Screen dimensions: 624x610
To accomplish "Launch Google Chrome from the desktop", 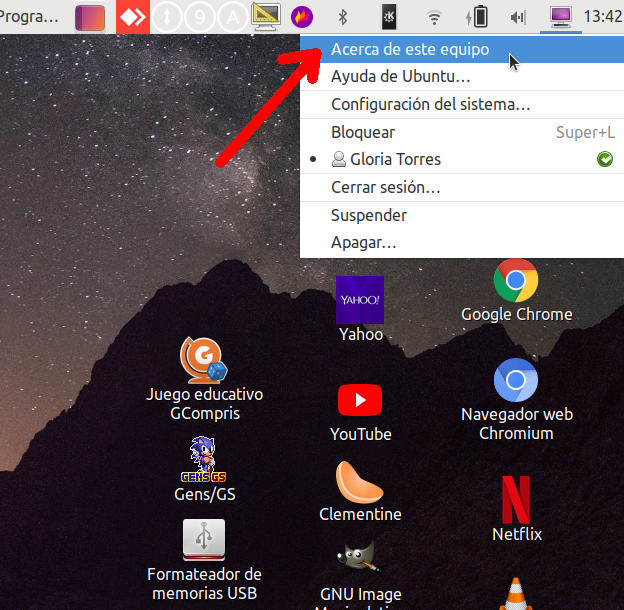I will [516, 281].
